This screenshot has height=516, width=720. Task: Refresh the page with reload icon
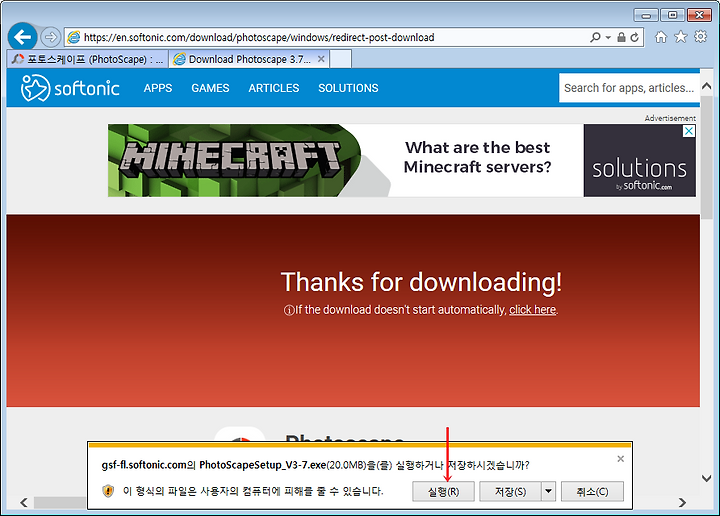tap(634, 37)
